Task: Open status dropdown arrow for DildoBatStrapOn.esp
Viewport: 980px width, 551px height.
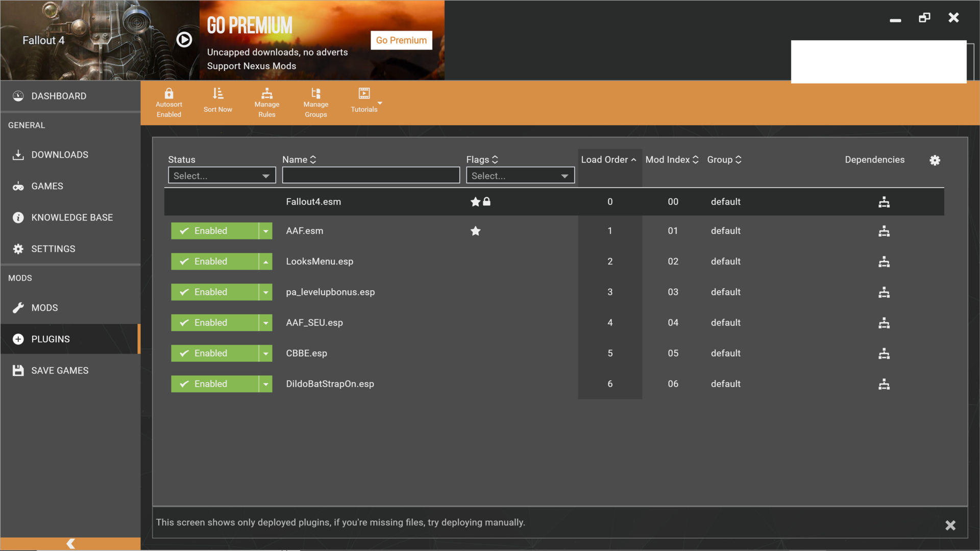Action: tap(265, 384)
